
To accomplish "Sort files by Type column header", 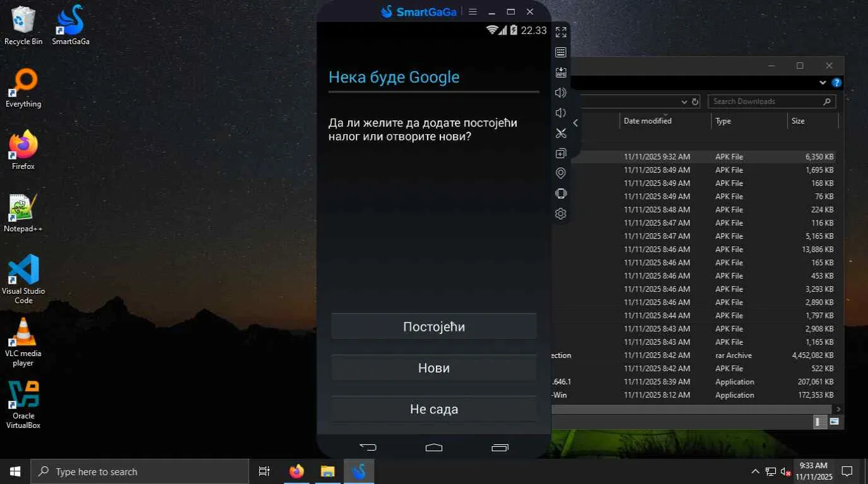I will [749, 120].
